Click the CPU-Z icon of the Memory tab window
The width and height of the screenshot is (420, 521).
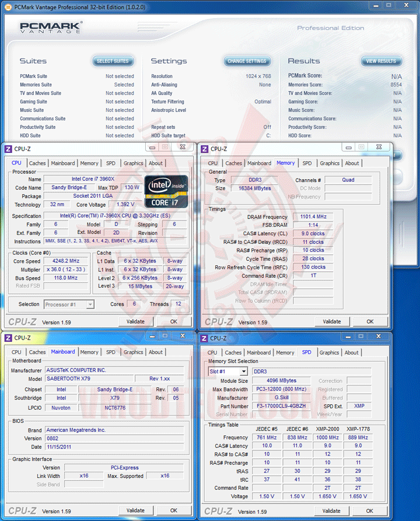coord(205,149)
